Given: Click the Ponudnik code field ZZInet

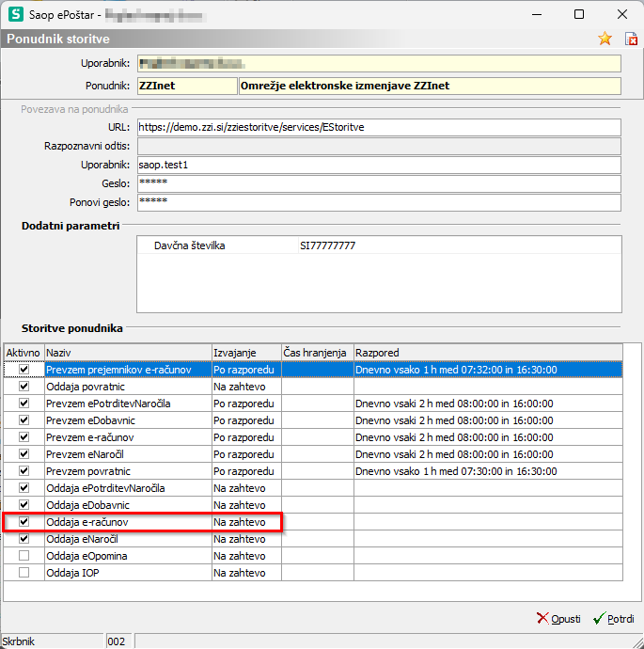Looking at the screenshot, I should (187, 86).
